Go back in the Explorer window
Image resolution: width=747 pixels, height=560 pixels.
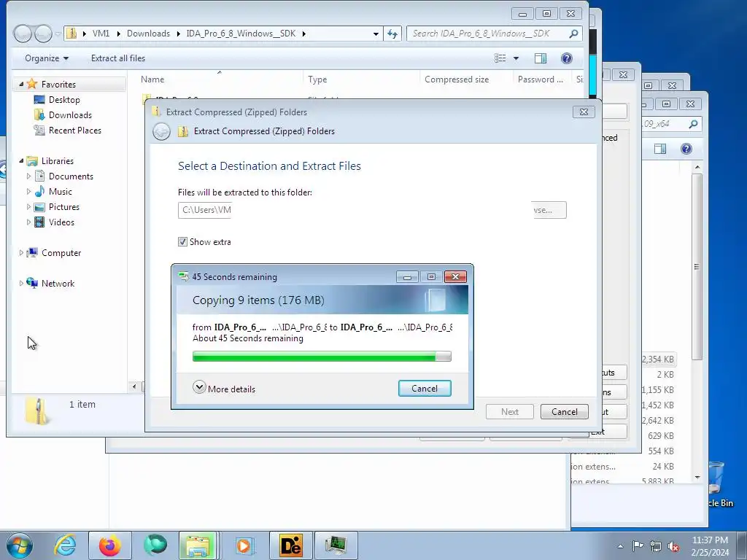click(23, 34)
